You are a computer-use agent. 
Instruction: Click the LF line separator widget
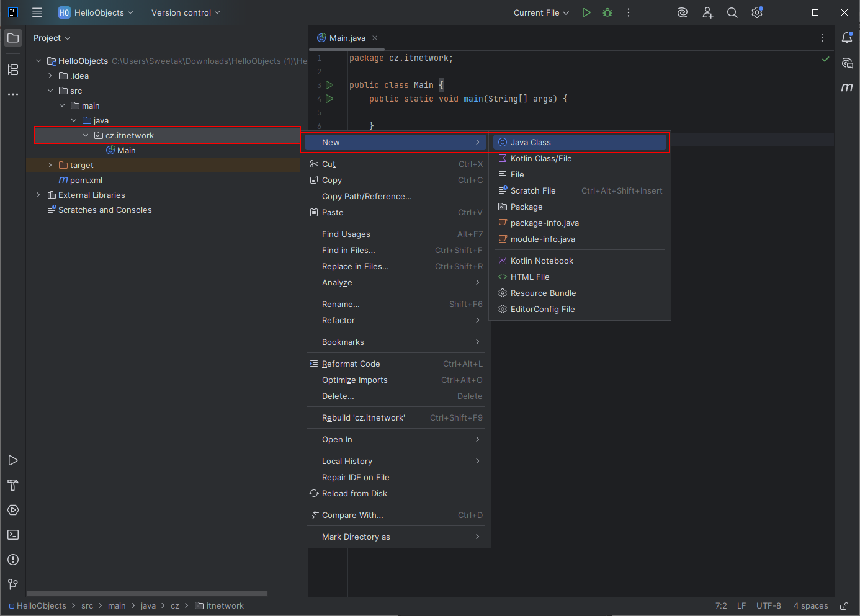[x=741, y=606]
